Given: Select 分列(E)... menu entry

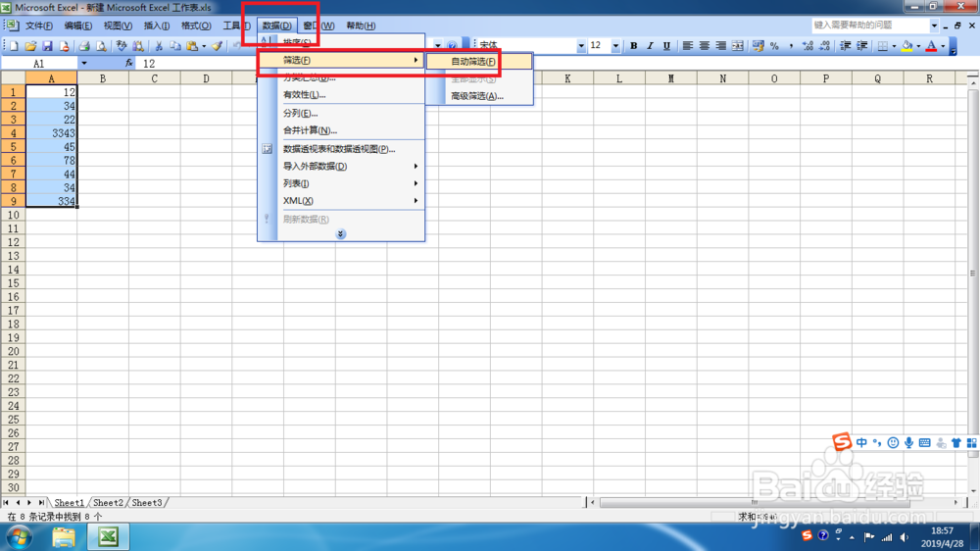Looking at the screenshot, I should click(x=341, y=113).
